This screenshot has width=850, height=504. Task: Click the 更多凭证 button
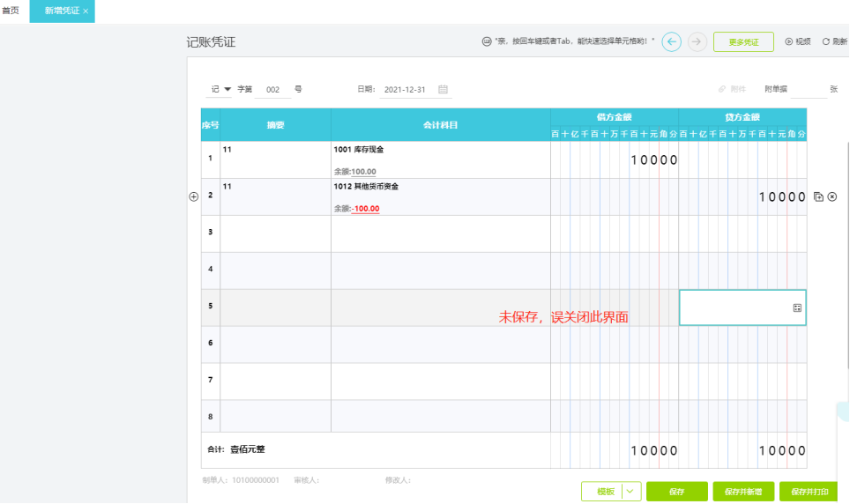[x=743, y=41]
